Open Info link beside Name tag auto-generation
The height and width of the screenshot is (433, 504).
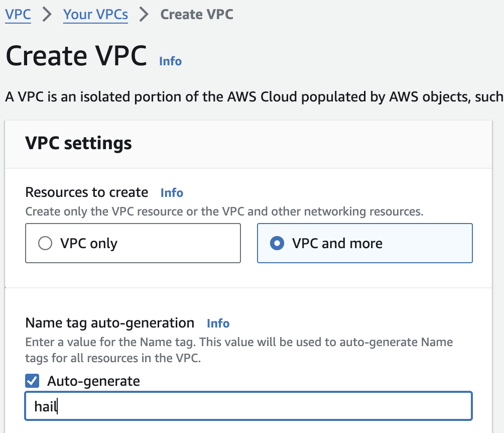pos(218,323)
